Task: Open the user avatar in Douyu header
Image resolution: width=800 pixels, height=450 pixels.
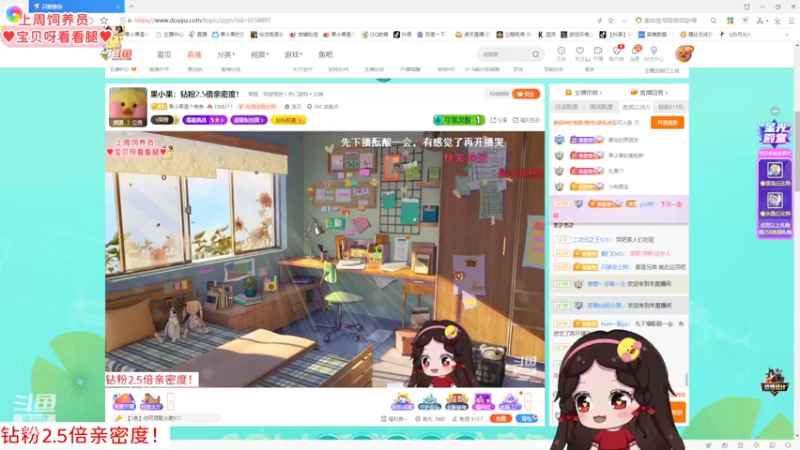Action: [x=683, y=54]
